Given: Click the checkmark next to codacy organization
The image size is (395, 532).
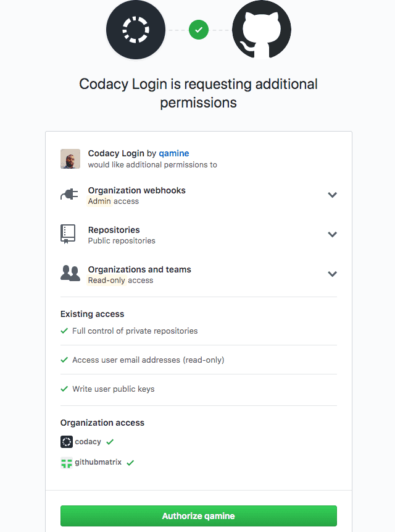Looking at the screenshot, I should (x=109, y=441).
